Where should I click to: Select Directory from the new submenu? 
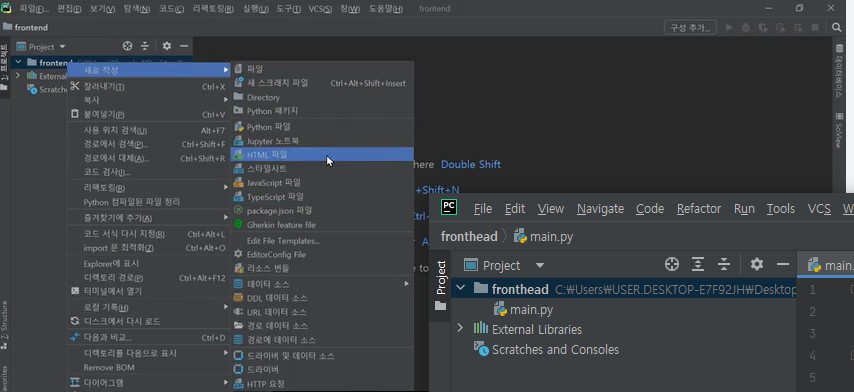click(x=322, y=97)
